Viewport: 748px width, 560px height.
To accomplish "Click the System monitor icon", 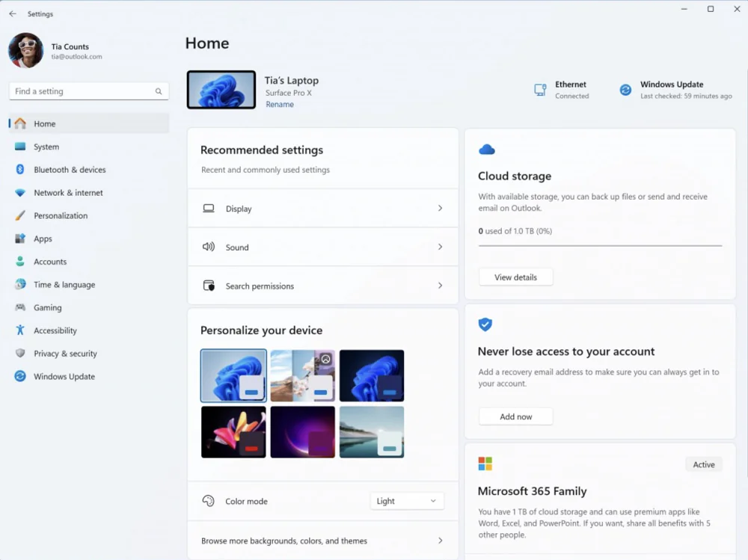I will pyautogui.click(x=20, y=147).
